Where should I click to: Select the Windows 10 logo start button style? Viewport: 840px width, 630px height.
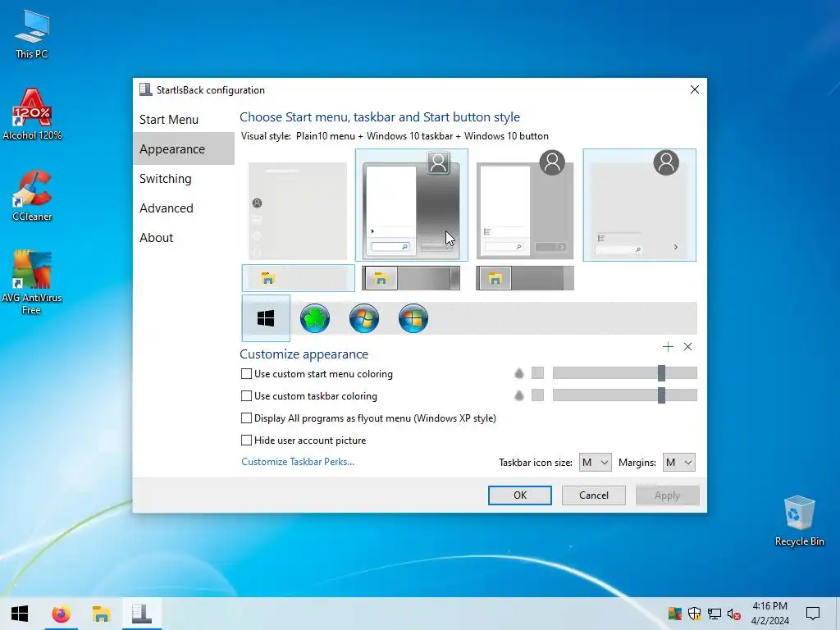point(266,318)
